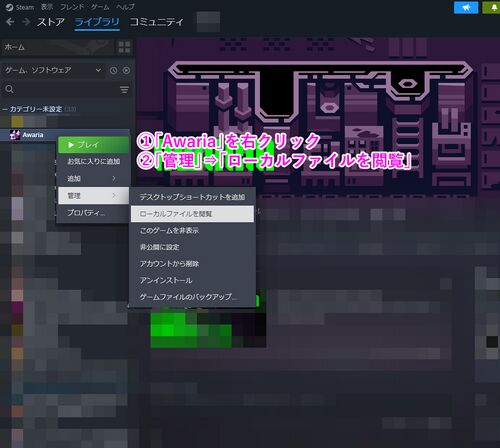This screenshot has width=500, height=448.
Task: Show ready-to-play games play icon
Action: (126, 70)
